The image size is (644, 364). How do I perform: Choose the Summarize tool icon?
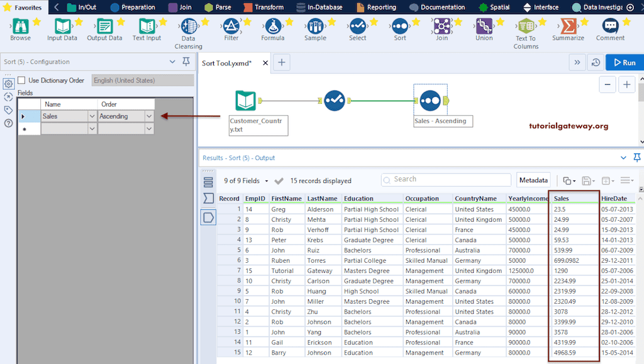[568, 26]
